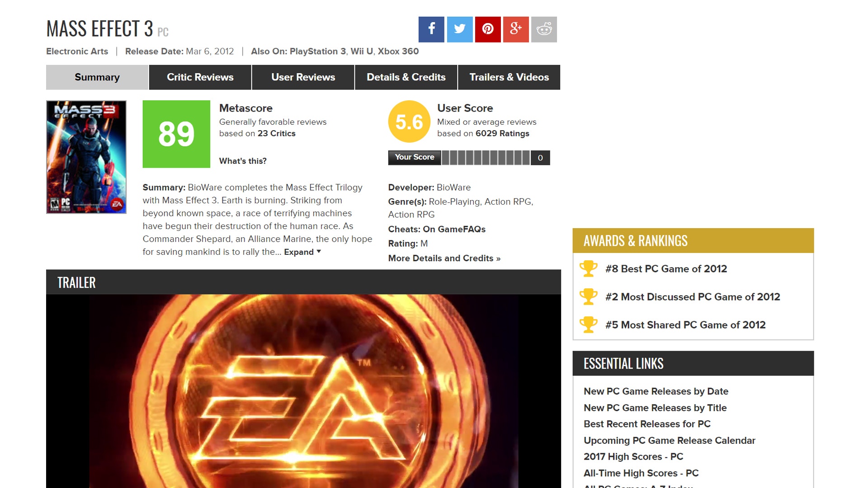This screenshot has height=488, width=868.
Task: Click the green 89 Metascore box
Action: (176, 134)
